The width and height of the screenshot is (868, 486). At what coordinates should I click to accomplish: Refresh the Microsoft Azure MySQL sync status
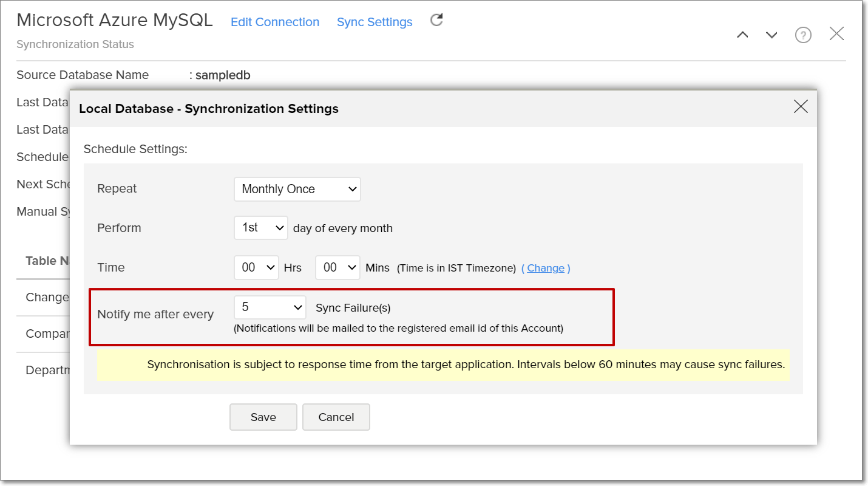pos(436,20)
